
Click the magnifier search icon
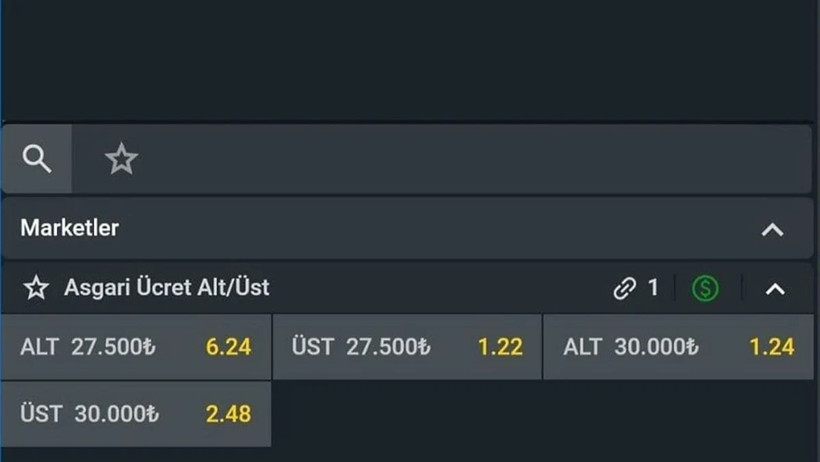tap(37, 159)
